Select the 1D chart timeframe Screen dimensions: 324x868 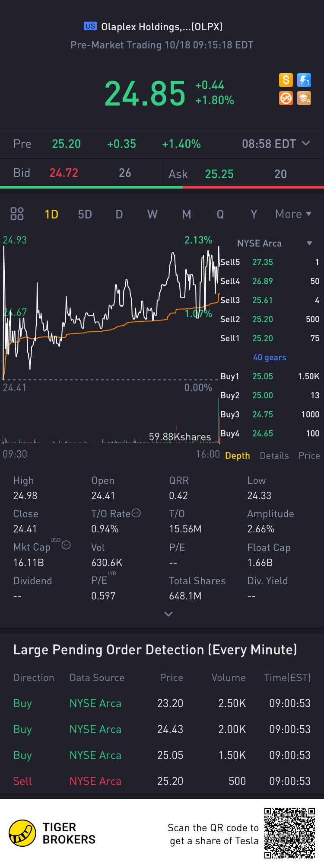51,214
